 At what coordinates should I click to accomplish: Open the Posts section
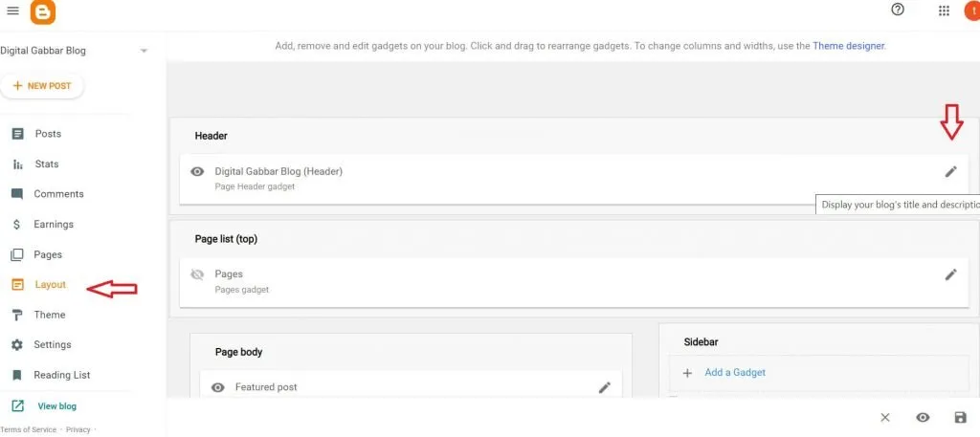pyautogui.click(x=48, y=134)
